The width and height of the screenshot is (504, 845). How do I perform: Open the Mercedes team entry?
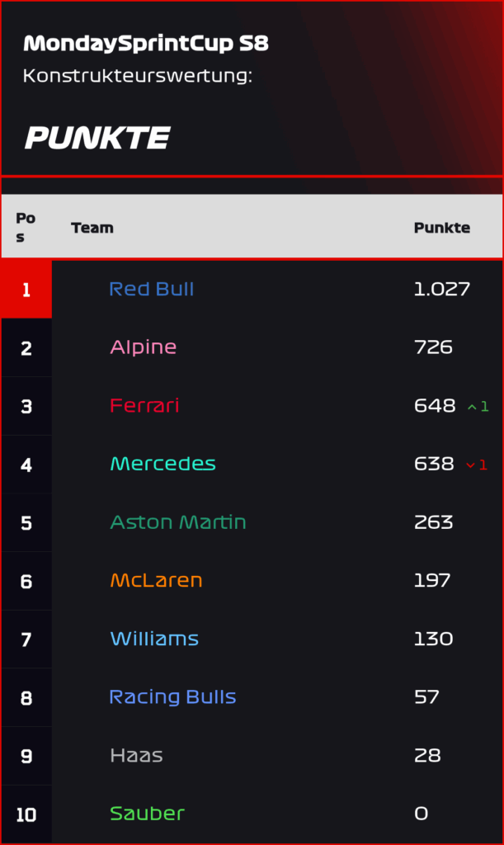pyautogui.click(x=163, y=464)
